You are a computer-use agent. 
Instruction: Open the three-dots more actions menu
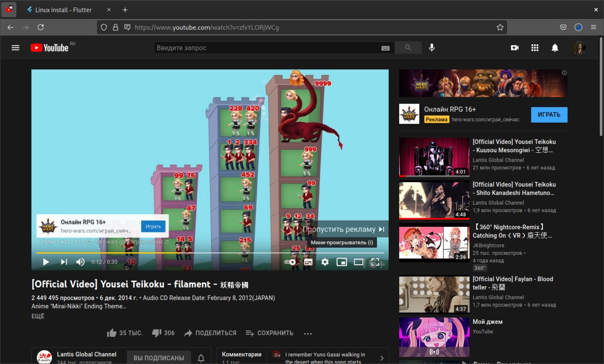(308, 333)
